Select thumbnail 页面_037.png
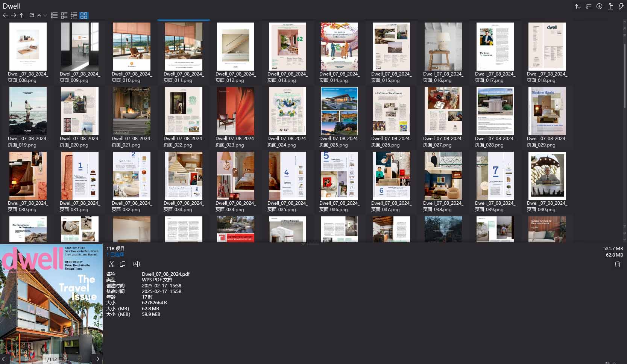The height and width of the screenshot is (364, 627). (391, 176)
